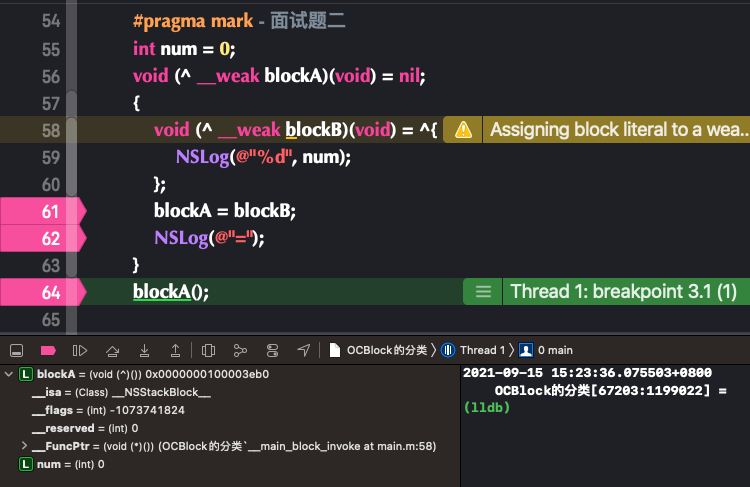The image size is (750, 487).
Task: Deactivate breakpoints in debug bar
Action: tap(48, 351)
